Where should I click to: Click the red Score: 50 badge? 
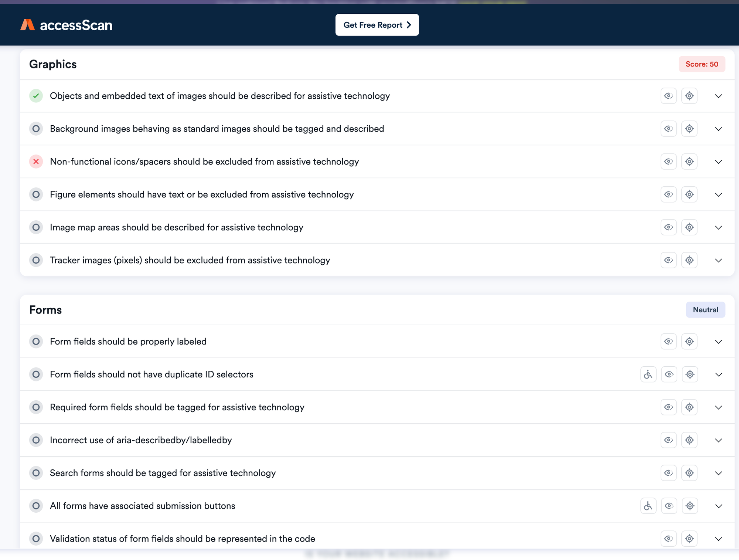click(702, 64)
